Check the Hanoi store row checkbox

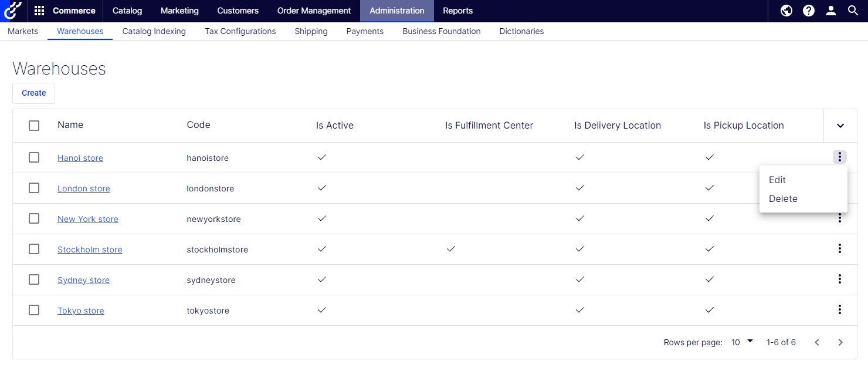[x=33, y=157]
